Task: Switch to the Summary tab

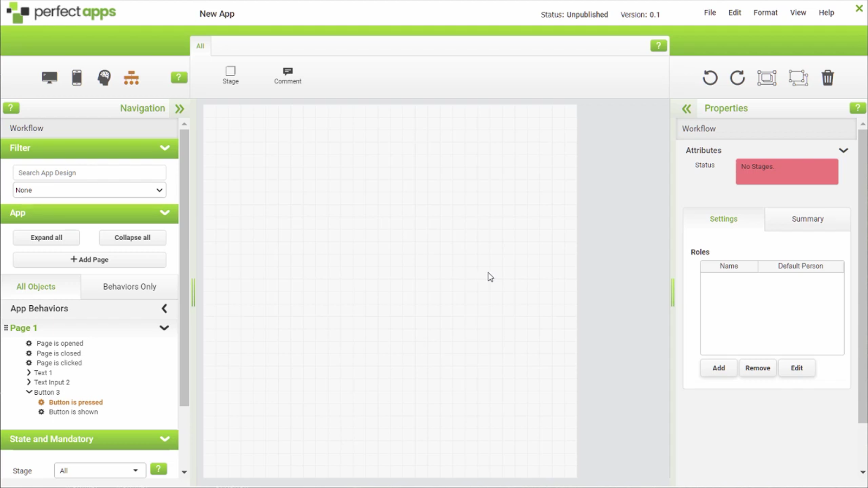Action: (x=807, y=219)
